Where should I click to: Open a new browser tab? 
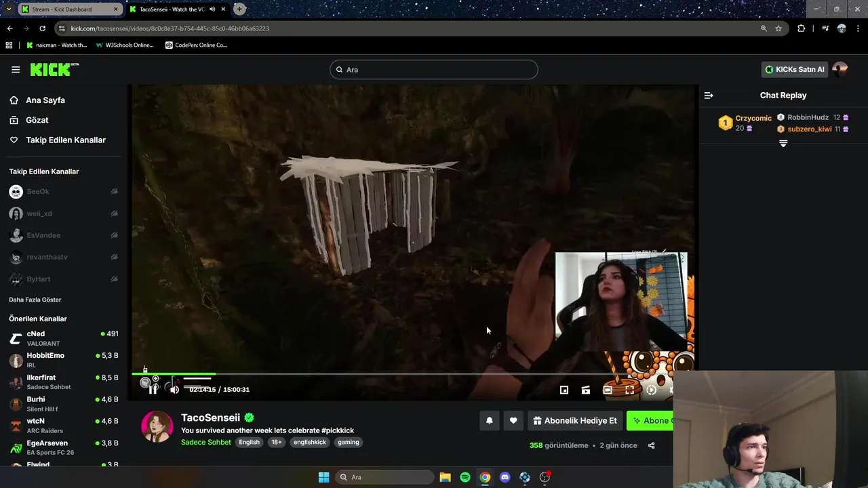[239, 9]
